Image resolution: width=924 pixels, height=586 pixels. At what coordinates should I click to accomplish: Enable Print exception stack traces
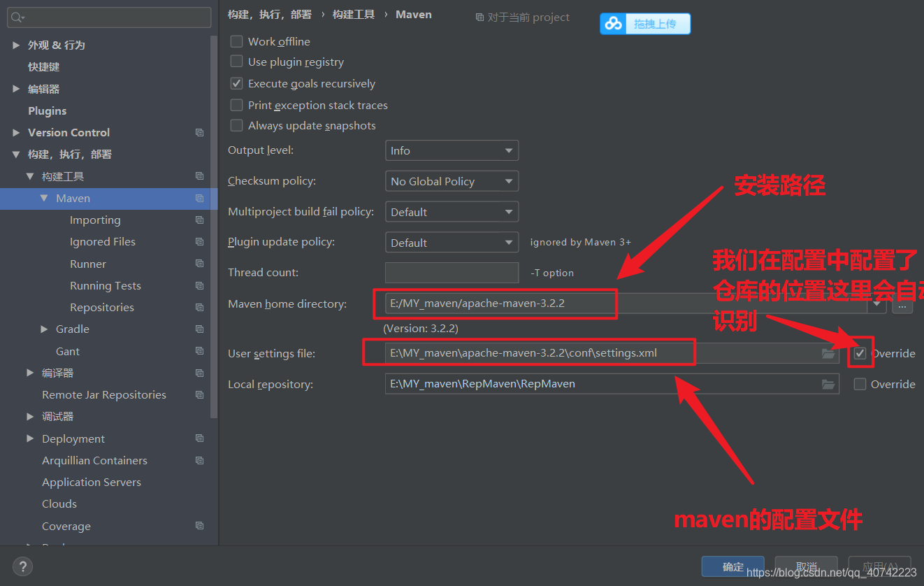click(237, 105)
